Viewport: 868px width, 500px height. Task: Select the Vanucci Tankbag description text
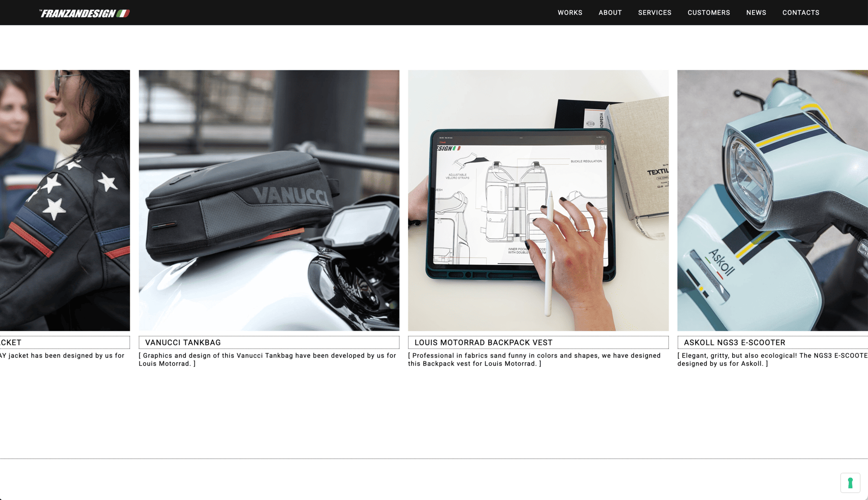pos(267,359)
